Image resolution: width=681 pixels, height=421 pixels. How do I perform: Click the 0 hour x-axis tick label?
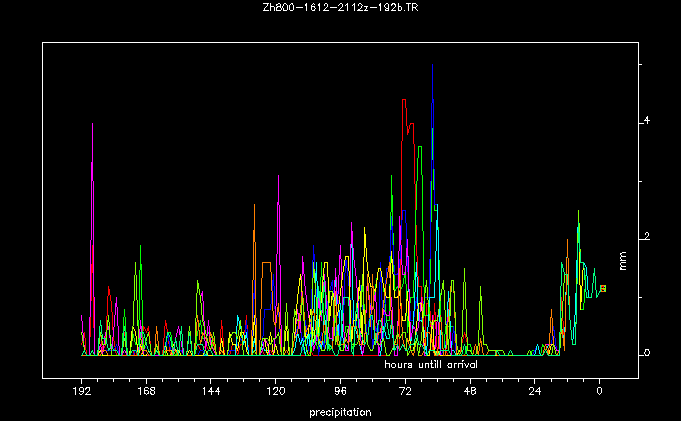[x=599, y=394]
